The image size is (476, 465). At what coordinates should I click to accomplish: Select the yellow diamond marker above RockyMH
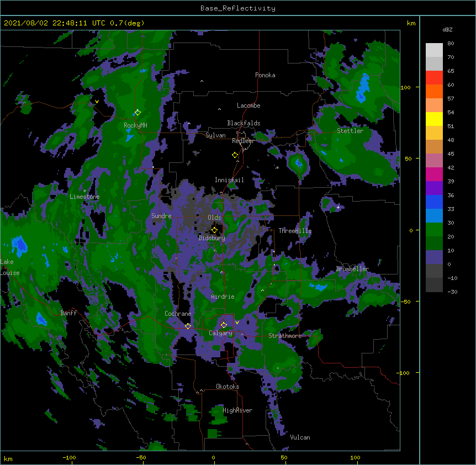137,112
